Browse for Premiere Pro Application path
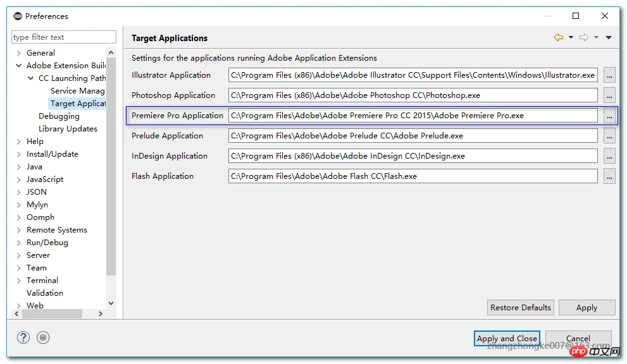This screenshot has height=364, width=627. 609,116
